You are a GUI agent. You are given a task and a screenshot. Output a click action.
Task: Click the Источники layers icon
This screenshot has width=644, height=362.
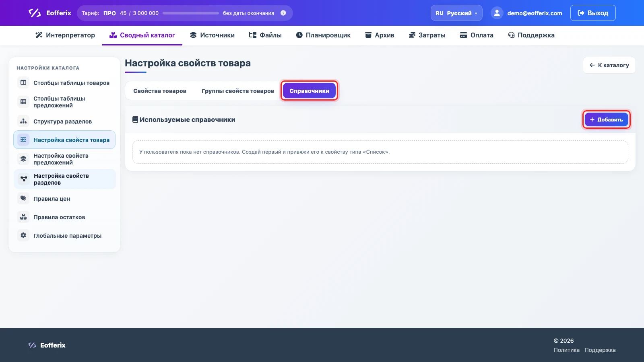click(193, 35)
